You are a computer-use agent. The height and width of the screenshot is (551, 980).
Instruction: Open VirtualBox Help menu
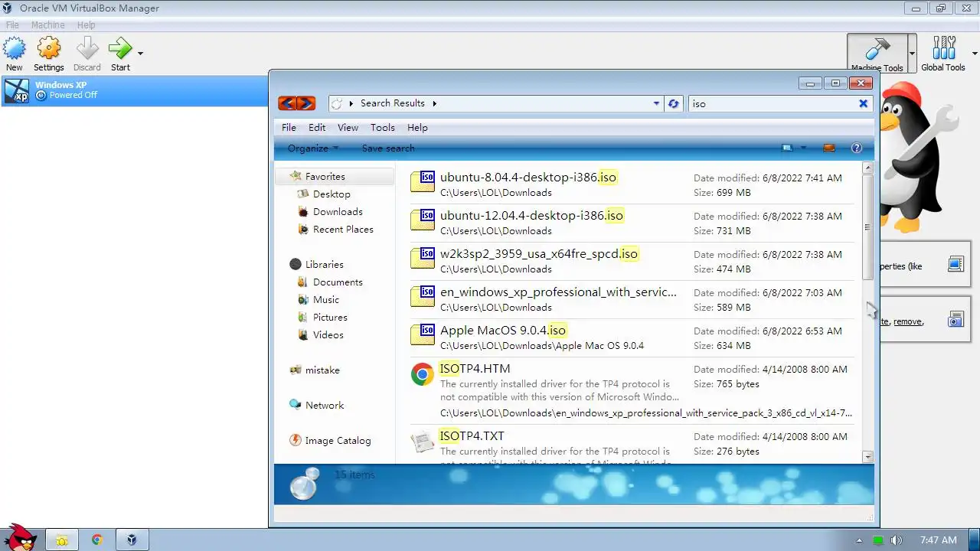click(86, 25)
